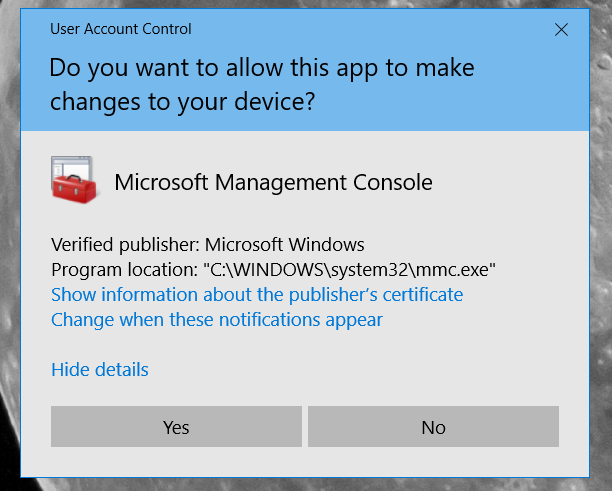Click the Verified publisher: Microsoft Windows line
The image size is (612, 491).
(x=208, y=245)
